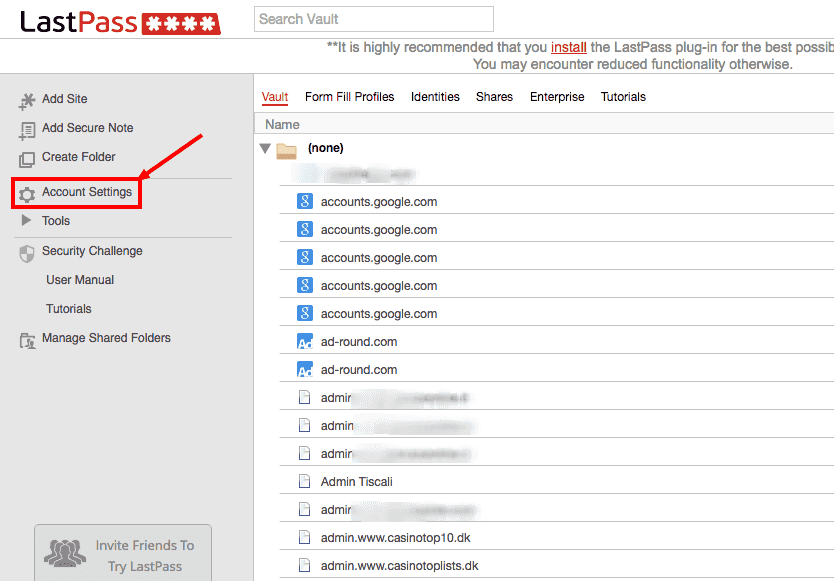
Task: View the Tutorials tab in top bar
Action: pos(623,97)
